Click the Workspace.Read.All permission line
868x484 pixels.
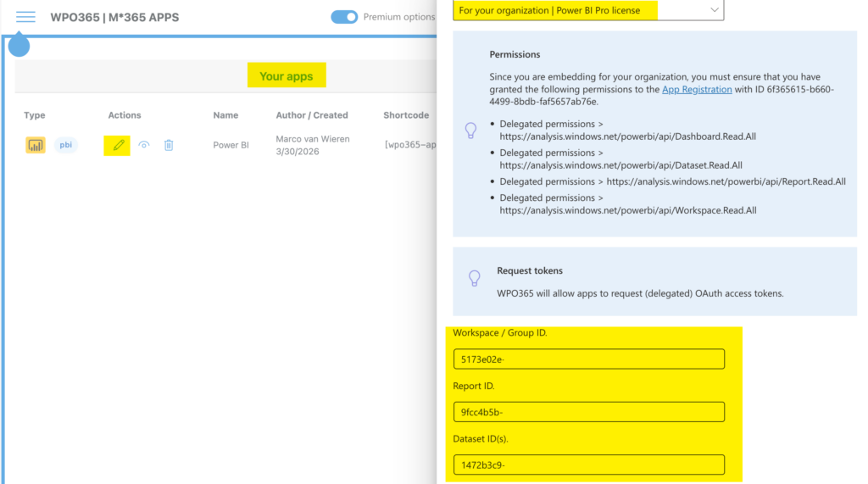coord(628,203)
